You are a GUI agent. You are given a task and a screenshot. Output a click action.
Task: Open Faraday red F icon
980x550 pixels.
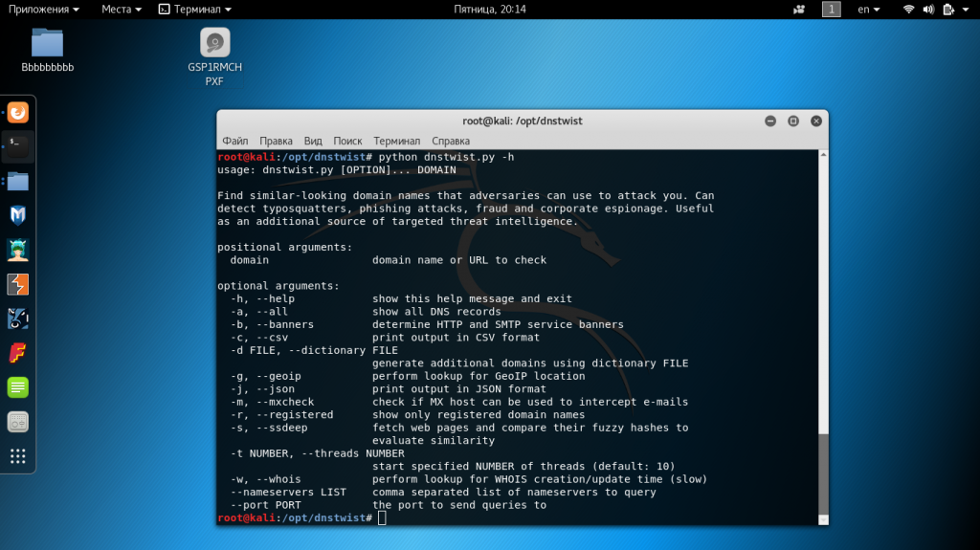click(x=18, y=353)
